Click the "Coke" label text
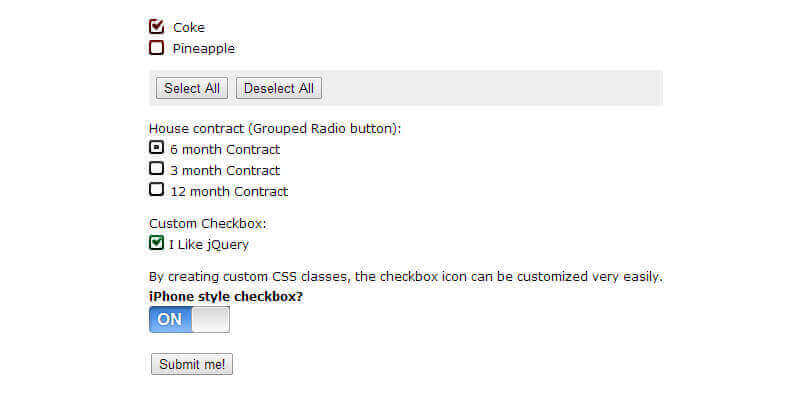 click(x=189, y=28)
